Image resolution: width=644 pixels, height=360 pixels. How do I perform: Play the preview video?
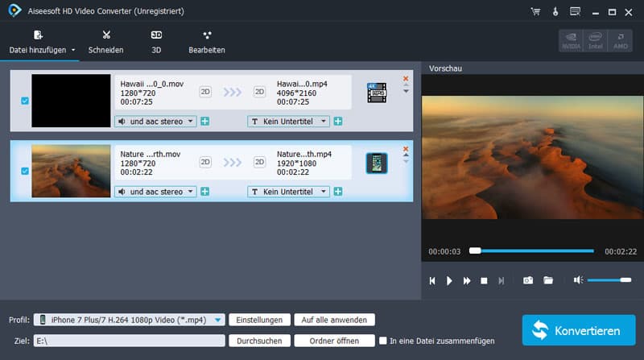point(449,281)
